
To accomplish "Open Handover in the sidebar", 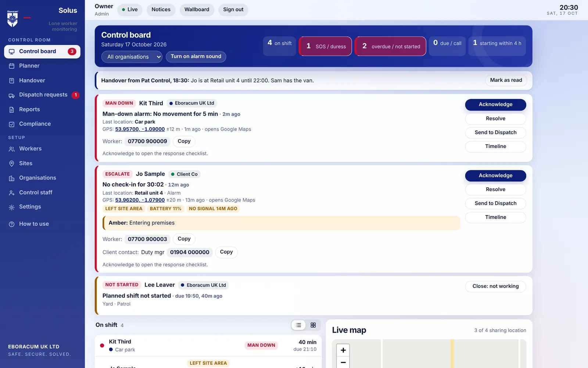I will point(42,81).
